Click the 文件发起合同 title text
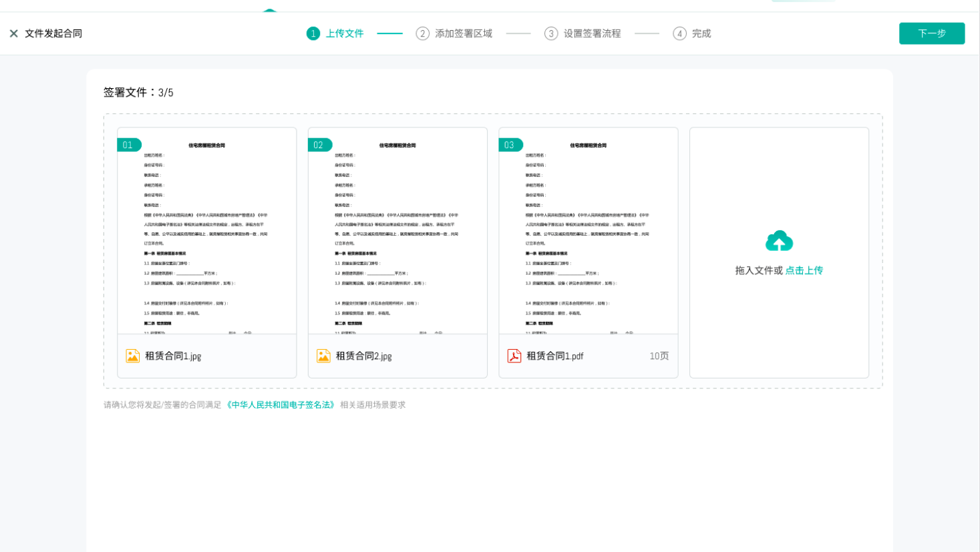This screenshot has width=980, height=552. 53,33
